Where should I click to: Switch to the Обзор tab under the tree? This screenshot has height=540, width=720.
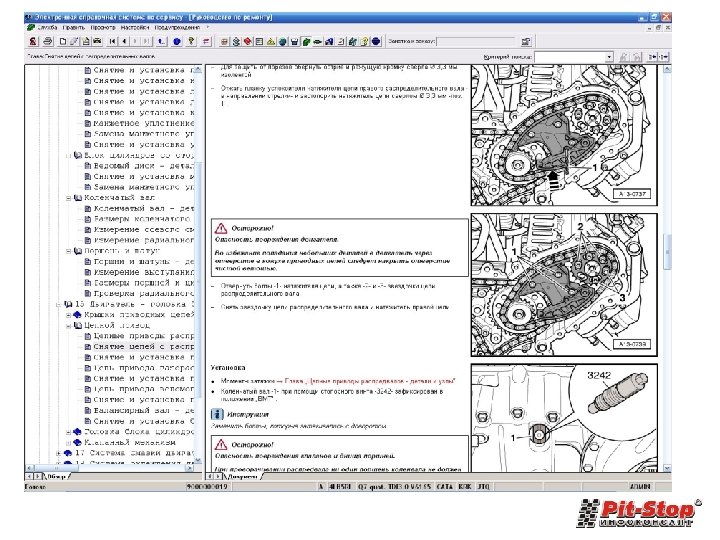click(56, 477)
